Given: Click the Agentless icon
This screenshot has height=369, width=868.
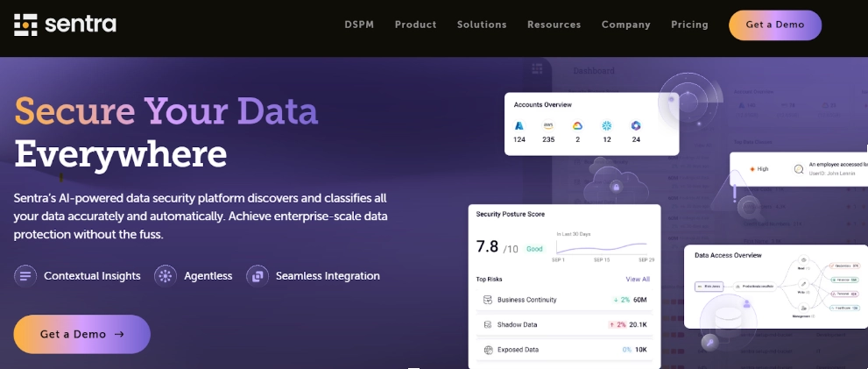Looking at the screenshot, I should (166, 276).
